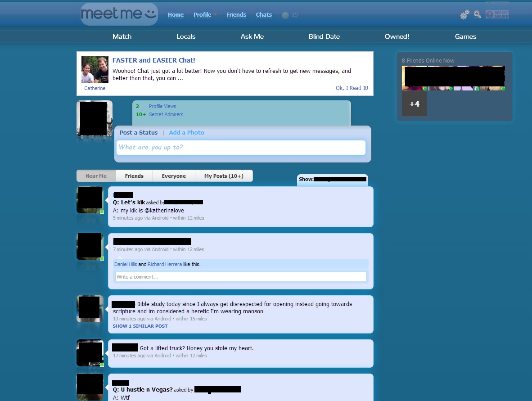Viewport: 532px width, 401px height.
Task: Open the My Posts (10+) tab
Action: click(224, 176)
